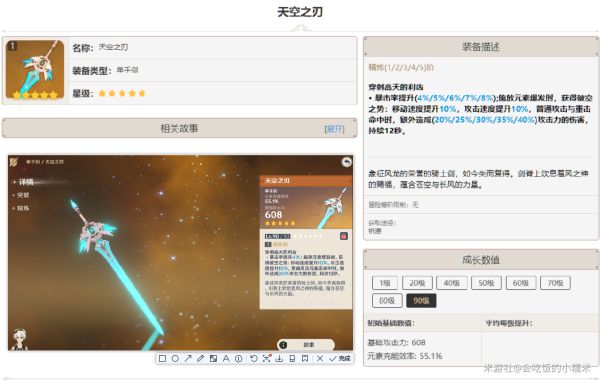Select the active 90级 level tab
The image size is (600, 382).
(x=421, y=301)
